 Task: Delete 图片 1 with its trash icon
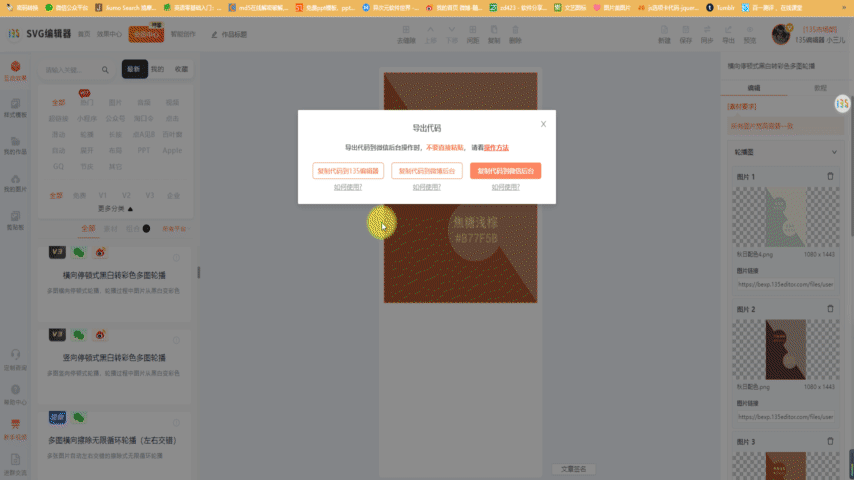pos(830,177)
